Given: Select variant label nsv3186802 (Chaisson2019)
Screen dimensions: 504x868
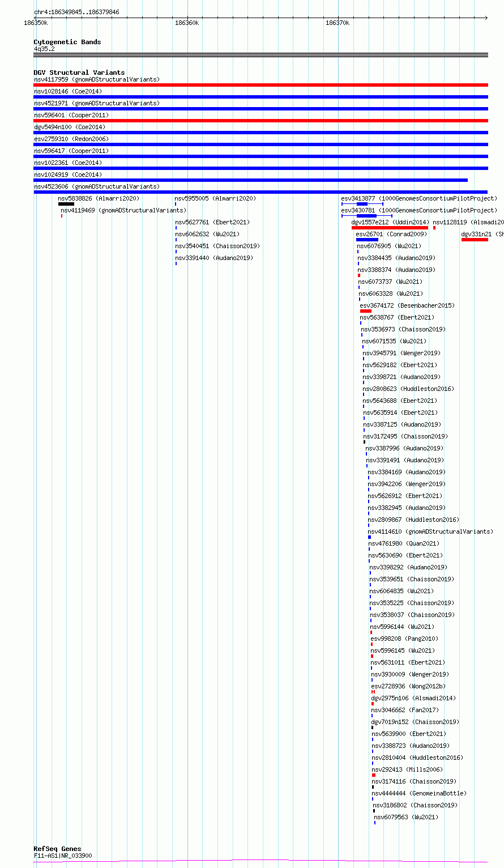Looking at the screenshot, I should pos(415,805).
